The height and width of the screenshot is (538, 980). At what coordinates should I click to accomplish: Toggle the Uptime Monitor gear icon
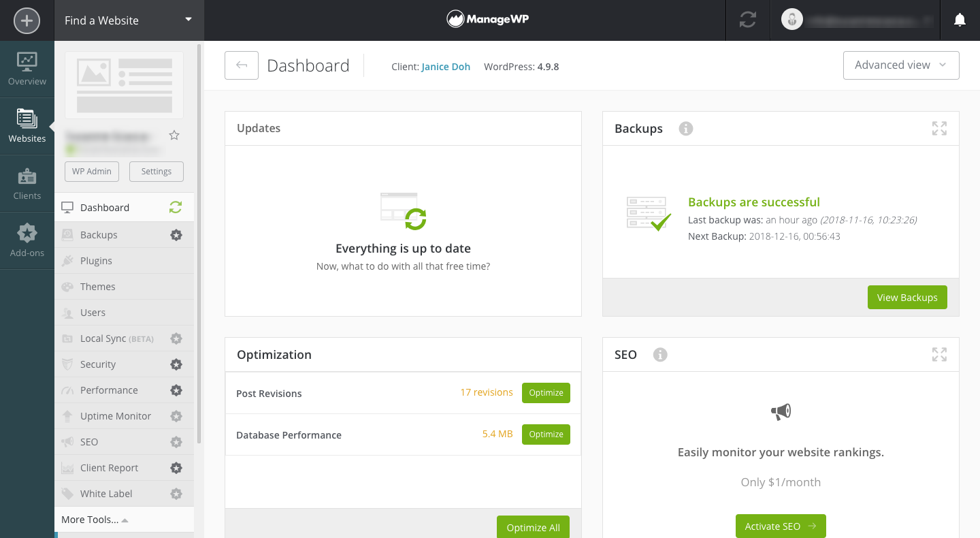click(176, 416)
